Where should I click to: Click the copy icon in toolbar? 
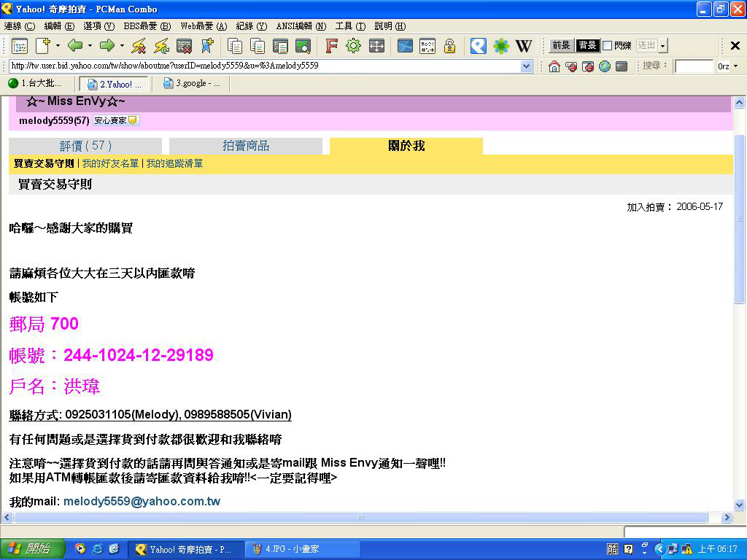click(x=235, y=46)
